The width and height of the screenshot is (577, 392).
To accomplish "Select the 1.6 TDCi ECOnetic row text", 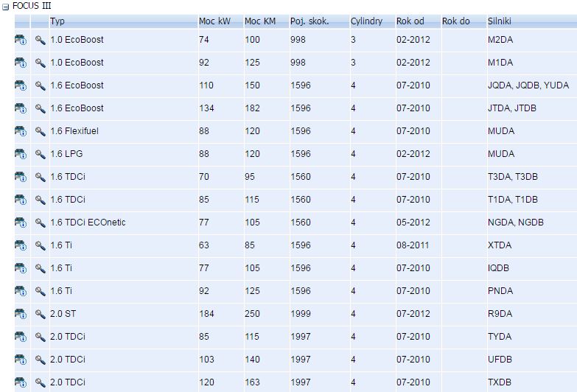I will (88, 223).
